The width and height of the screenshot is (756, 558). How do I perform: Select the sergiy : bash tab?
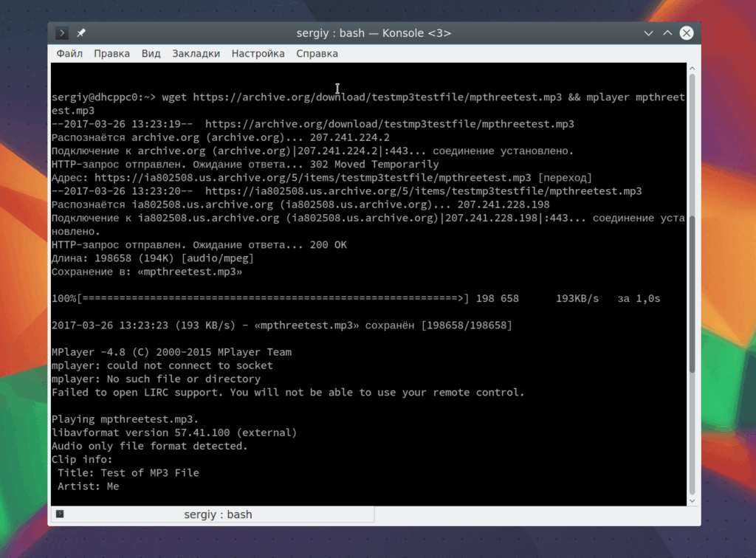point(213,514)
